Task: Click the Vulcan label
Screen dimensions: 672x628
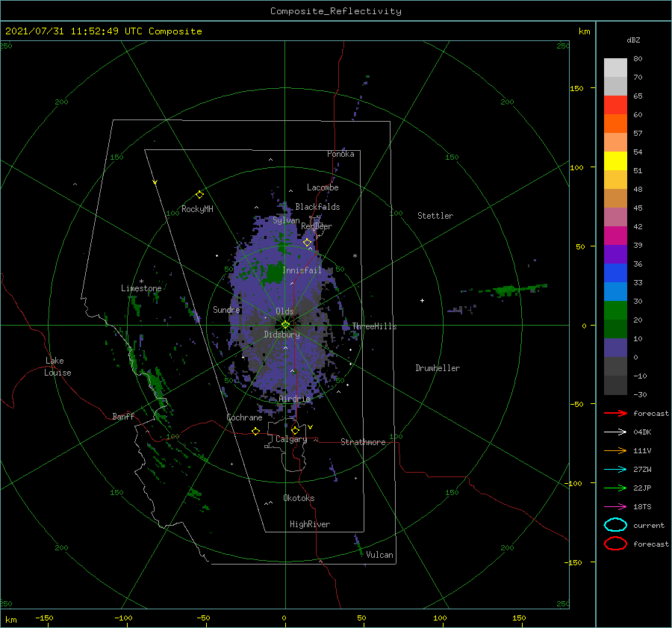Action: coord(379,555)
